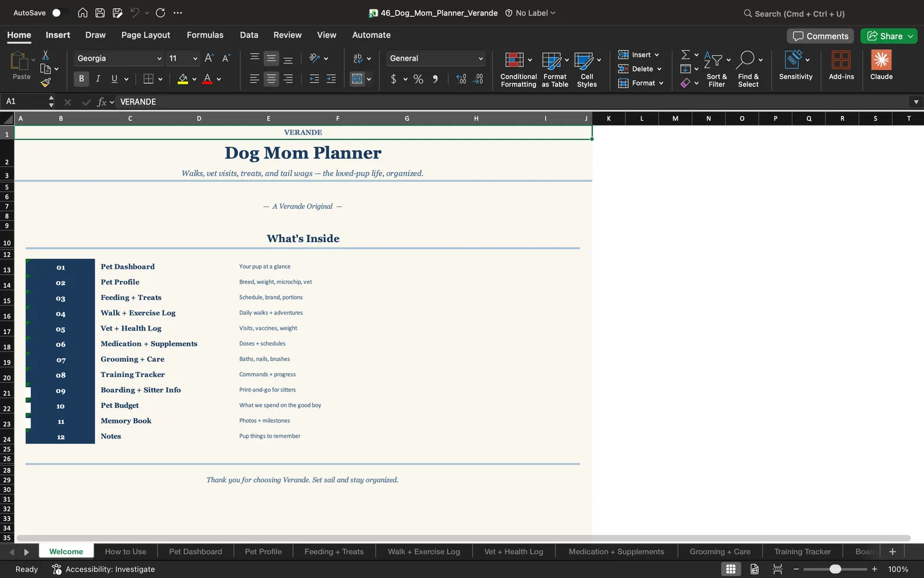This screenshot has width=924, height=578.
Task: Click the AutoSum sigma icon
Action: click(685, 54)
